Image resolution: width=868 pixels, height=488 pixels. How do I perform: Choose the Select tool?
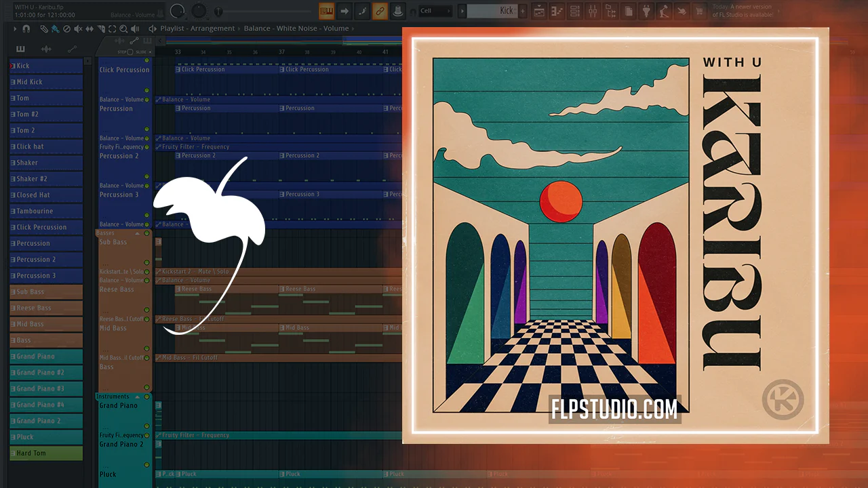pos(112,29)
